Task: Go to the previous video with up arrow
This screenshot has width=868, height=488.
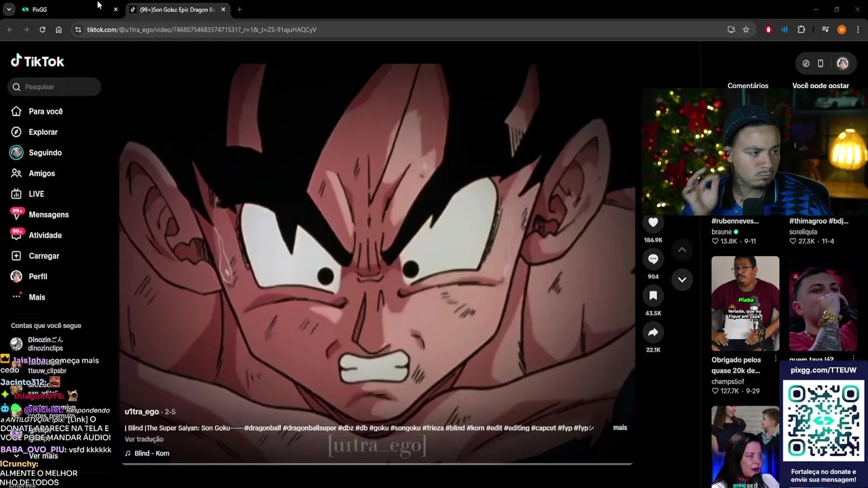Action: [x=682, y=250]
